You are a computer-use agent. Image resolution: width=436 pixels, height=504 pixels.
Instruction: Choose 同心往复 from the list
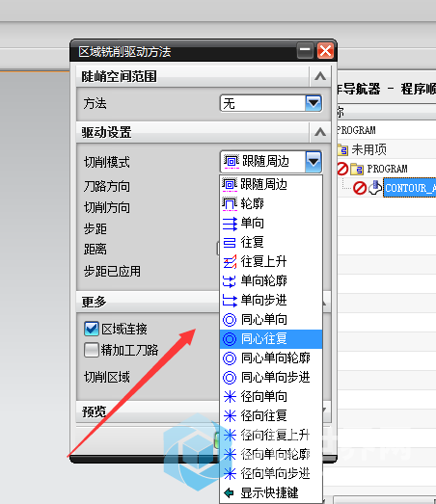[x=271, y=339]
